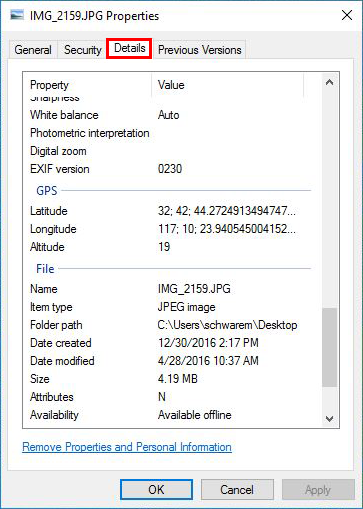Confirm with the OK button
This screenshot has width=363, height=509.
pos(156,489)
